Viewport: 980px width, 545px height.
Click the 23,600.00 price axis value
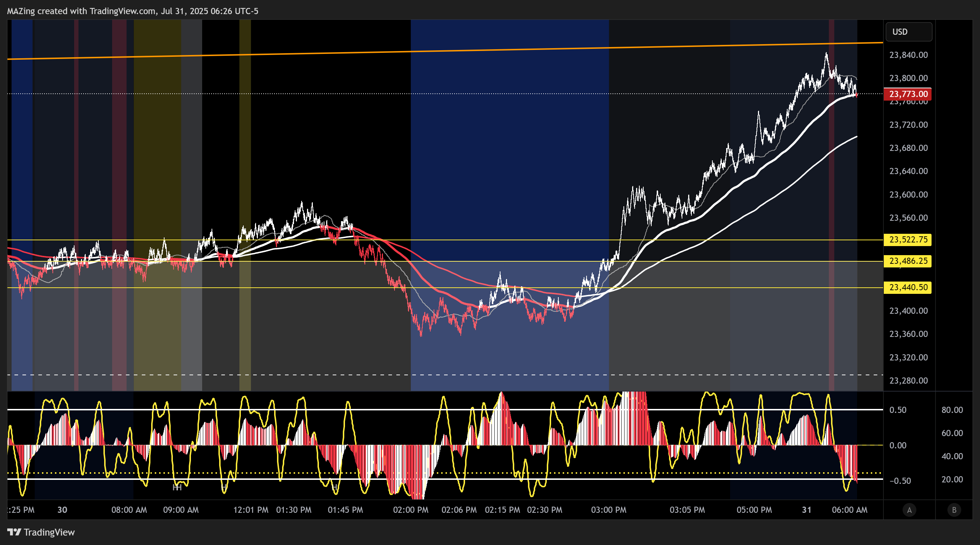(x=908, y=194)
